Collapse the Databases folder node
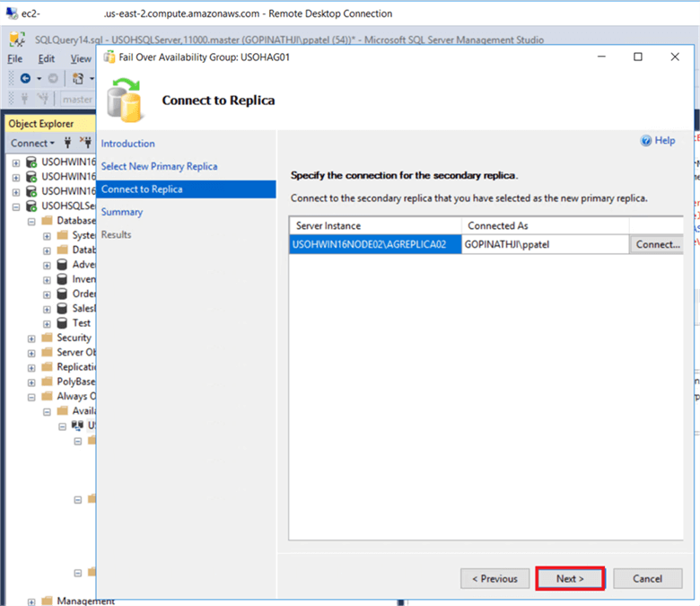 (31, 222)
